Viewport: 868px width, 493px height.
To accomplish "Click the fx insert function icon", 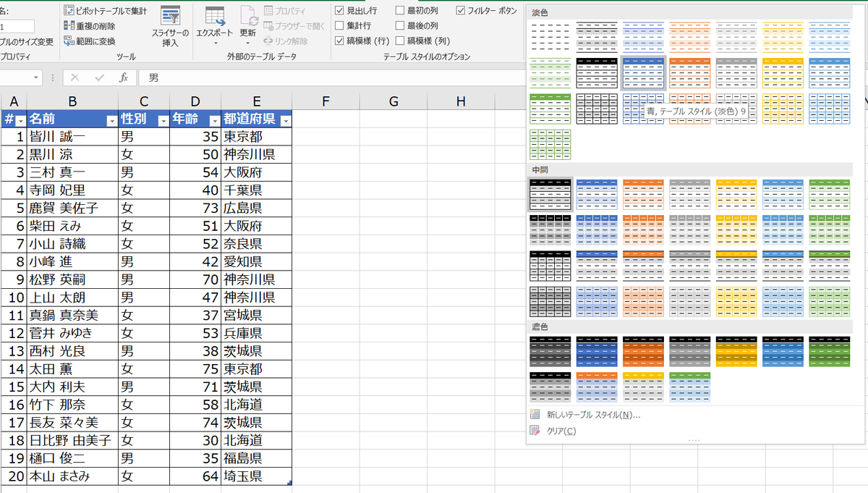I will pos(124,77).
